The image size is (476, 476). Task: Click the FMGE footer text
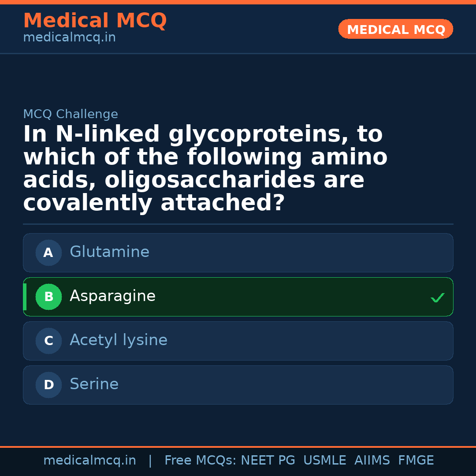(416, 461)
